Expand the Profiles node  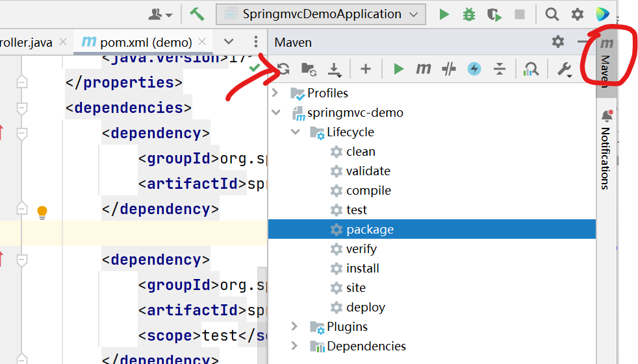point(275,93)
